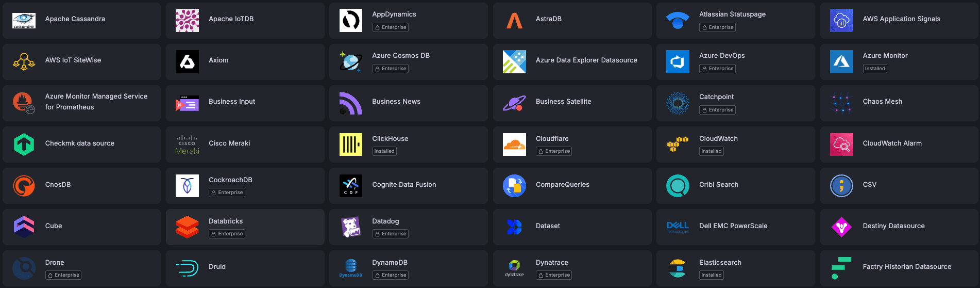Click the CloudWatch Alarm pink icon
This screenshot has width=980, height=288.
(841, 145)
